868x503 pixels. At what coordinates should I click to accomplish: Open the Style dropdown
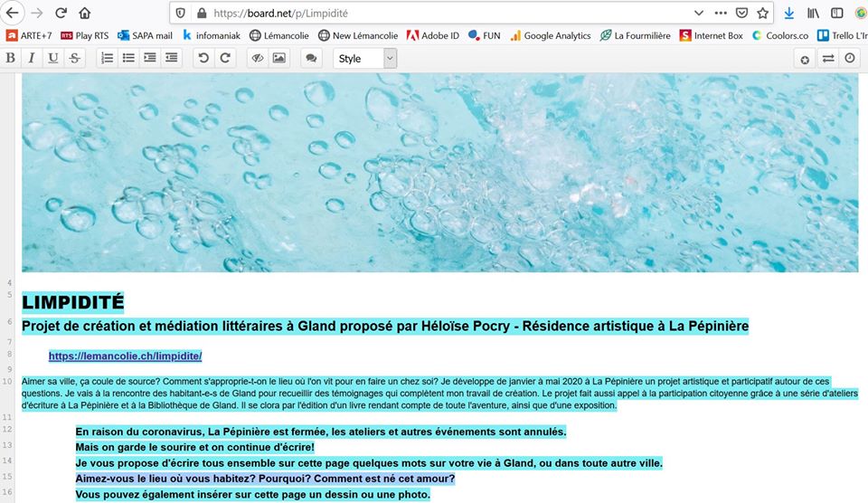click(364, 58)
